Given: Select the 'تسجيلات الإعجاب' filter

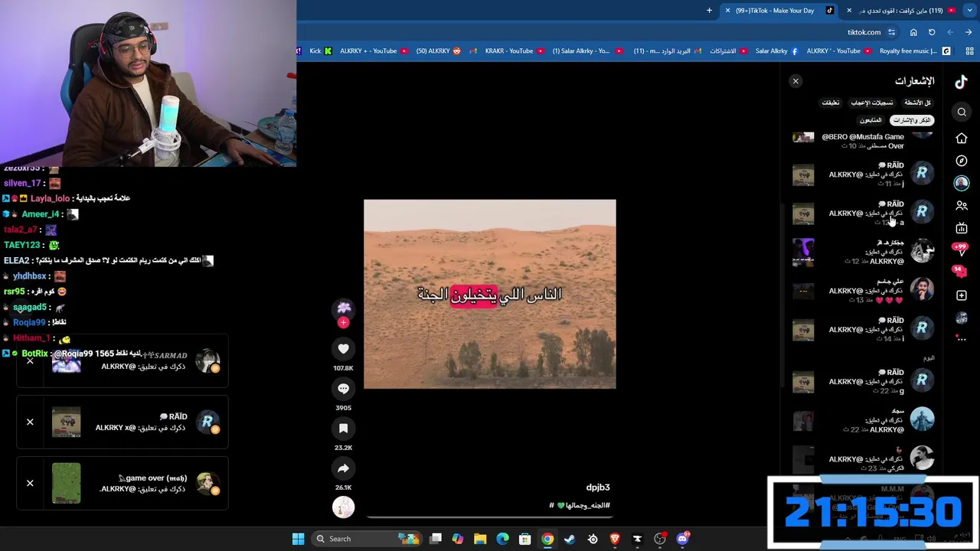Looking at the screenshot, I should pyautogui.click(x=871, y=103).
